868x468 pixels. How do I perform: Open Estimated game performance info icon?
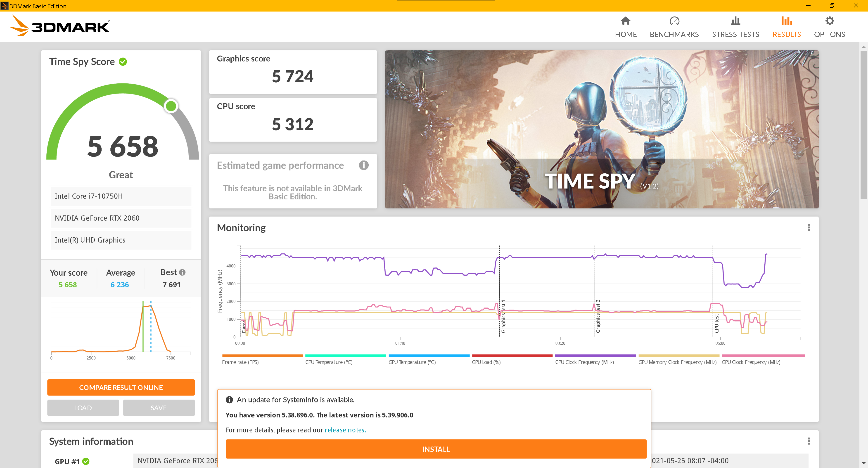(x=364, y=165)
